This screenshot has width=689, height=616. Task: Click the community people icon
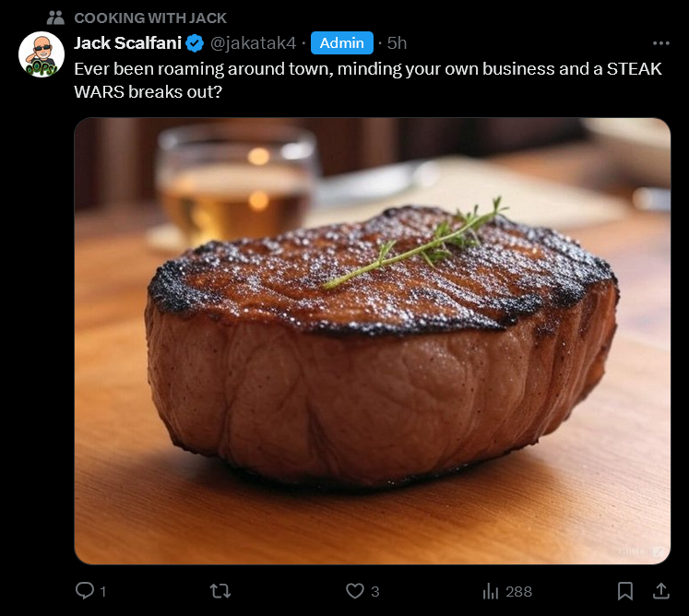pos(56,18)
